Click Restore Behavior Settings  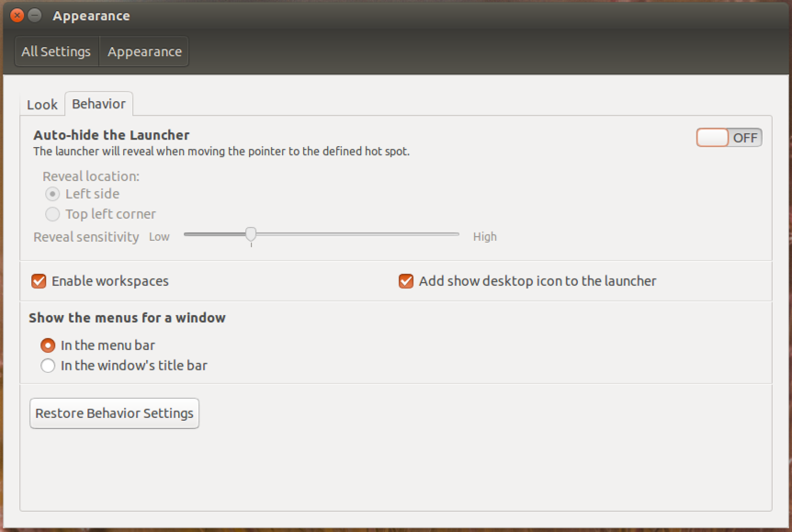pyautogui.click(x=114, y=413)
